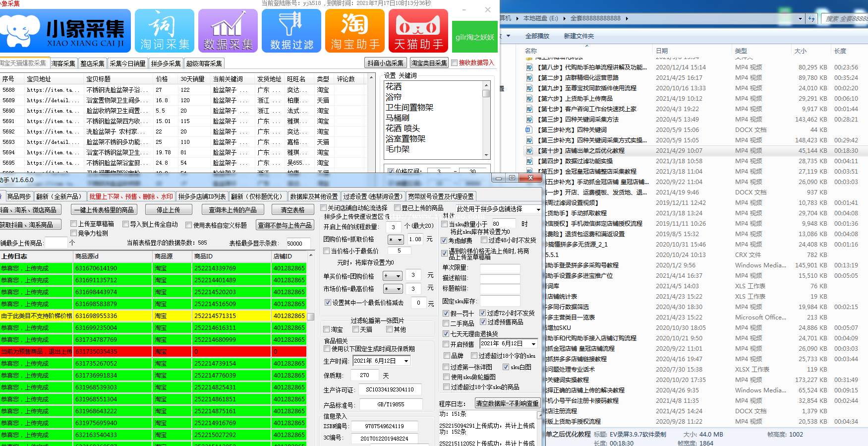Click 全部播放 in Explorer toolbar
Image resolution: width=868 pixels, height=446 pixels.
click(x=537, y=36)
